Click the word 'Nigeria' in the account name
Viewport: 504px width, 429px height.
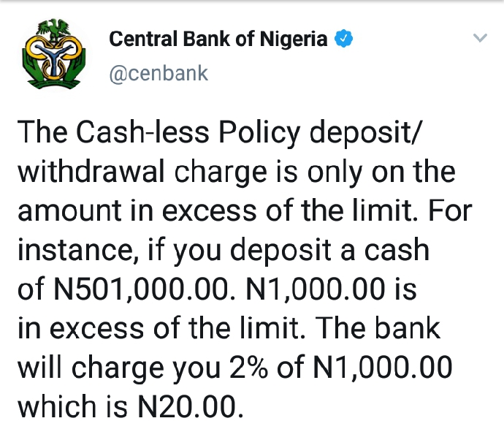pyautogui.click(x=294, y=39)
